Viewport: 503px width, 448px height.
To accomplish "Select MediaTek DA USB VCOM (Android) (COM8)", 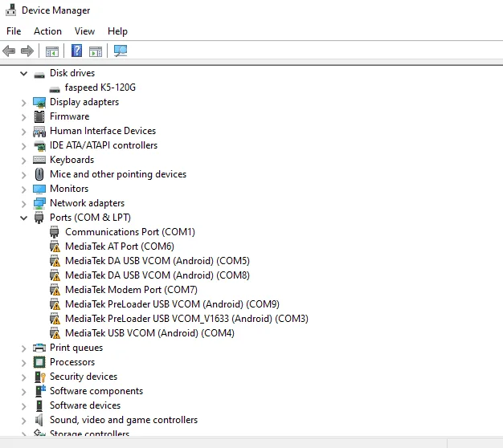I will point(157,275).
